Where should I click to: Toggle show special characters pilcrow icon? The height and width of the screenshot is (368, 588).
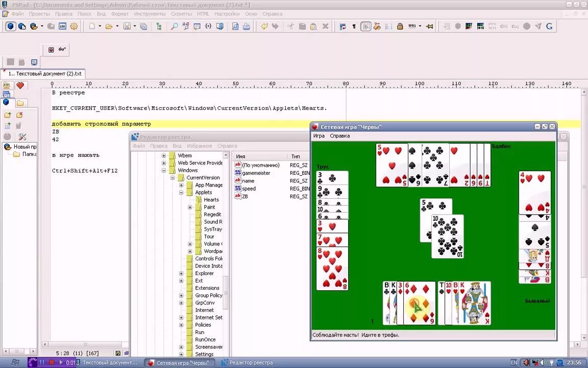point(354,26)
